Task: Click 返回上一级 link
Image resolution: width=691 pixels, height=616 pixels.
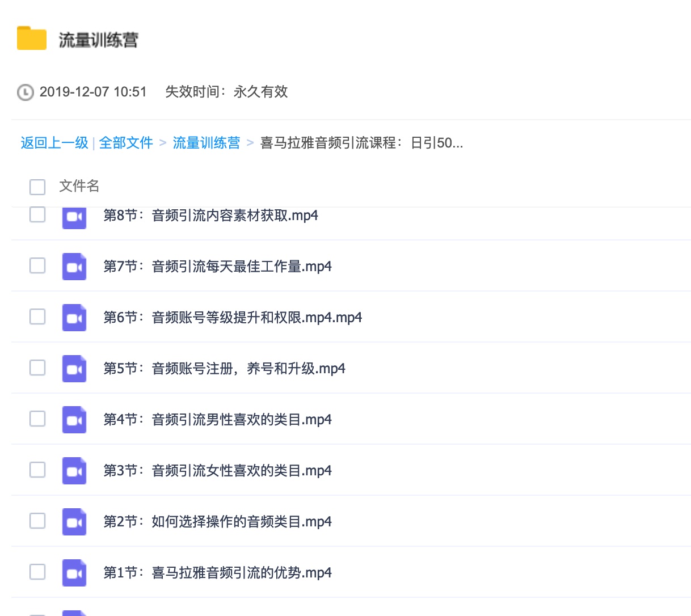Action: pos(54,143)
